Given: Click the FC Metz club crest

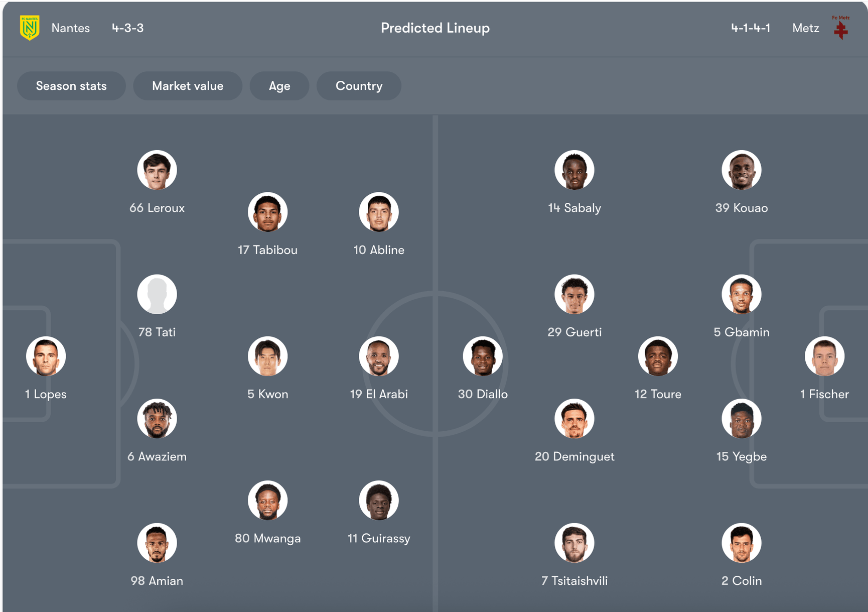Looking at the screenshot, I should [x=841, y=28].
